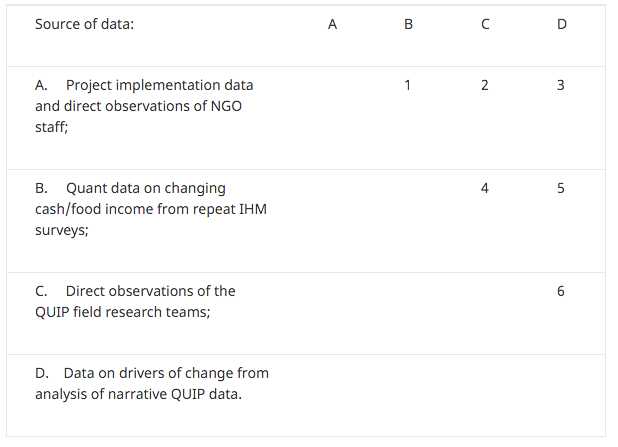Select column header D
The width and height of the screenshot is (618, 447).
pyautogui.click(x=562, y=24)
